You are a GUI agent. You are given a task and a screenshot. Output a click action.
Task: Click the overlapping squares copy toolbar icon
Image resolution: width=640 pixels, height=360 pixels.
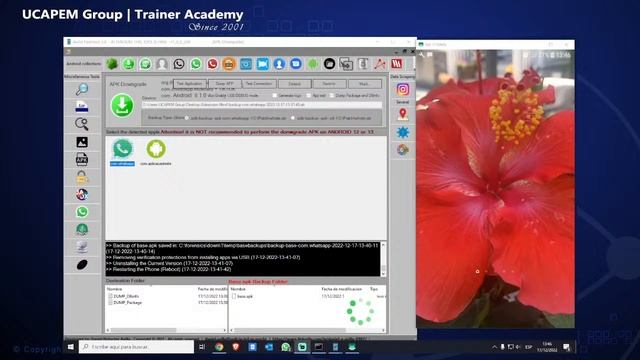[346, 64]
